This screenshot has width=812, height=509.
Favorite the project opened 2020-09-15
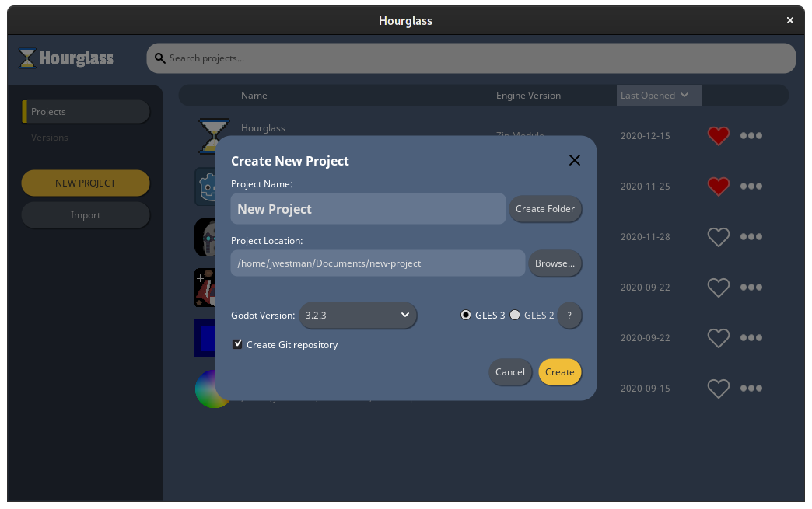pos(718,389)
